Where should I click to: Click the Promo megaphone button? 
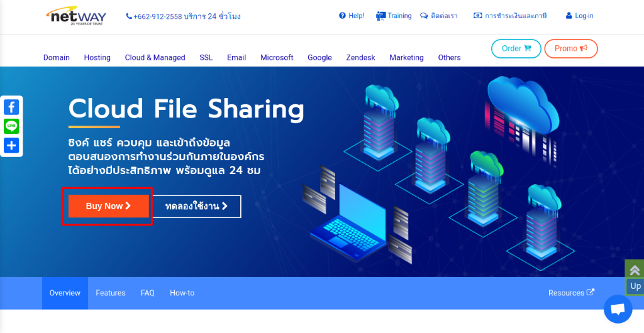coord(571,48)
